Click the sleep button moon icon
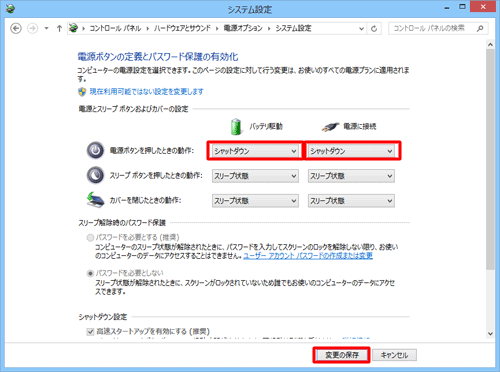The height and width of the screenshot is (372, 500). 95,175
